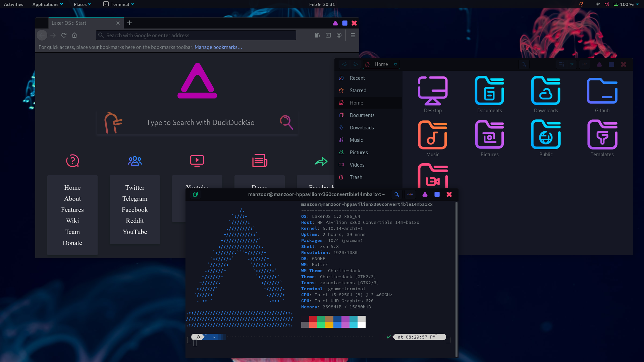The image size is (644, 362).
Task: Click the clock showing Feb 9 20:31
Action: [x=322, y=4]
